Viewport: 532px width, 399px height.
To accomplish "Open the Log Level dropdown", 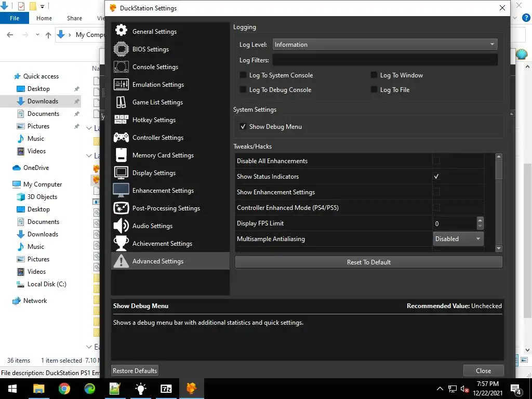I will 385,45.
